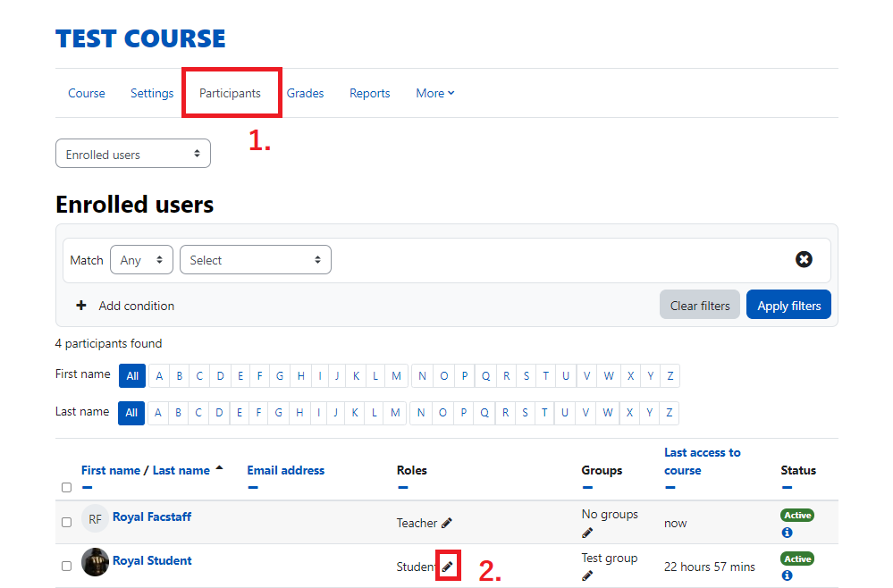This screenshot has height=588, width=893.
Task: Edit groups pencil for Royal Student
Action: (x=587, y=575)
